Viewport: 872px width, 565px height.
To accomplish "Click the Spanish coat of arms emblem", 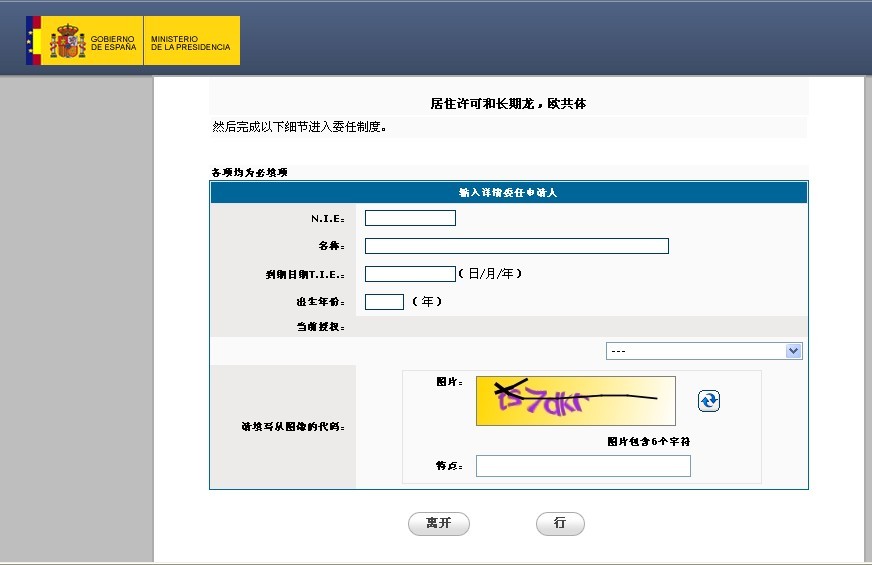I will point(68,41).
